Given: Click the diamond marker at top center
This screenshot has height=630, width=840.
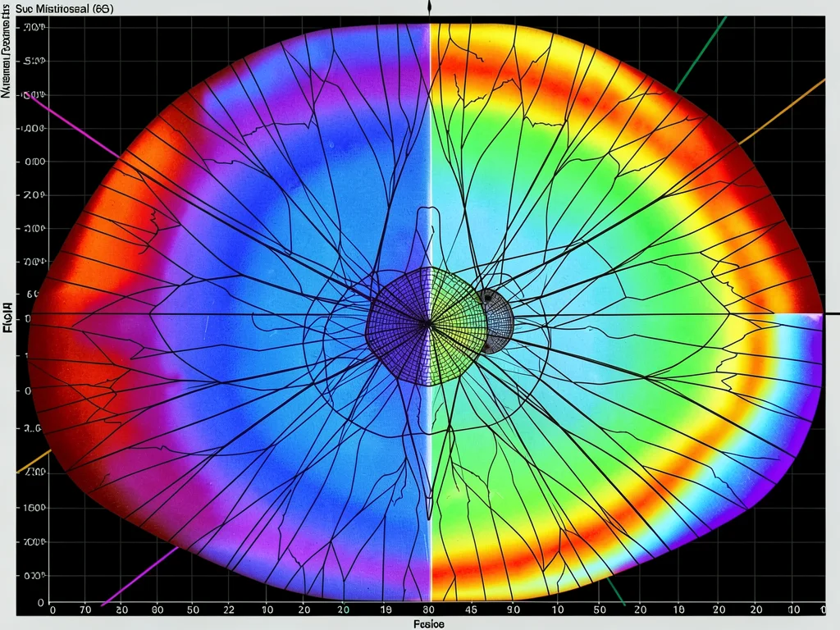Looking at the screenshot, I should 429,7.
